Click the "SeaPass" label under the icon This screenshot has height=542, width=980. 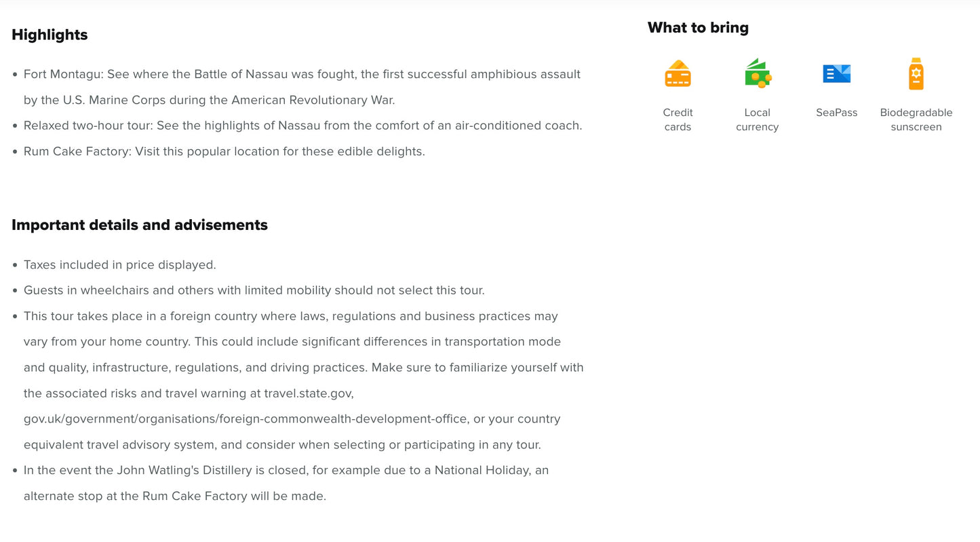[x=836, y=113]
